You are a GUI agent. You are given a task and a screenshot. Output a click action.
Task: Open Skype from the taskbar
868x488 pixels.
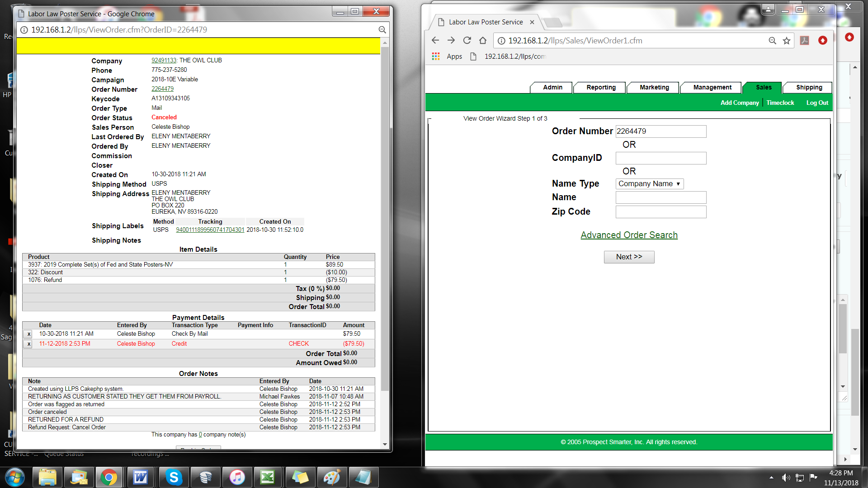[x=174, y=477]
